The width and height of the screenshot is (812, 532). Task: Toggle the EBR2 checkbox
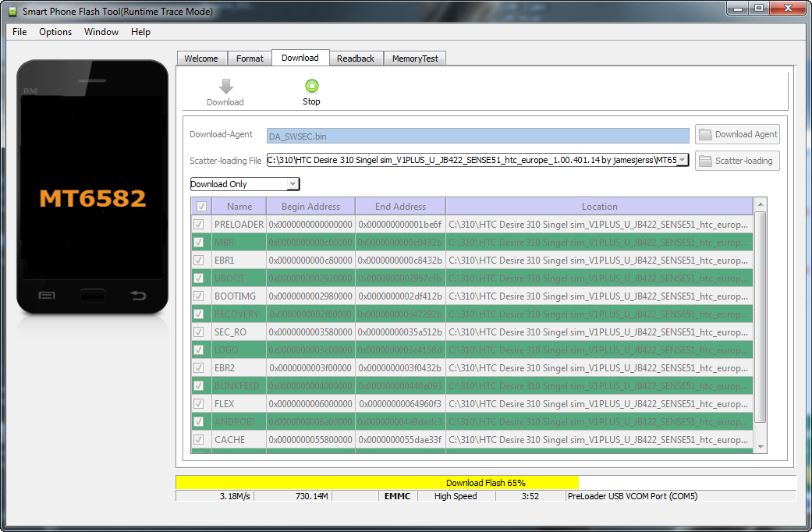pyautogui.click(x=198, y=367)
